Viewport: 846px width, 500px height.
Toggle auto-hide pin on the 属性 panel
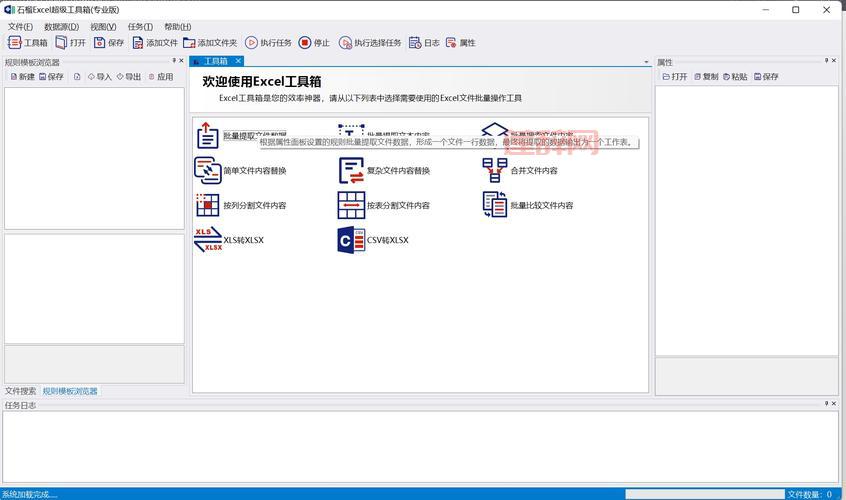click(x=826, y=62)
